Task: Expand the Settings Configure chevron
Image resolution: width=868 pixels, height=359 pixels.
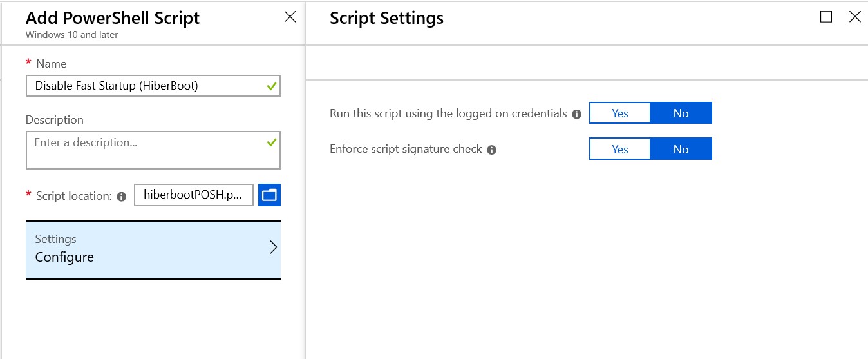Action: tap(273, 247)
